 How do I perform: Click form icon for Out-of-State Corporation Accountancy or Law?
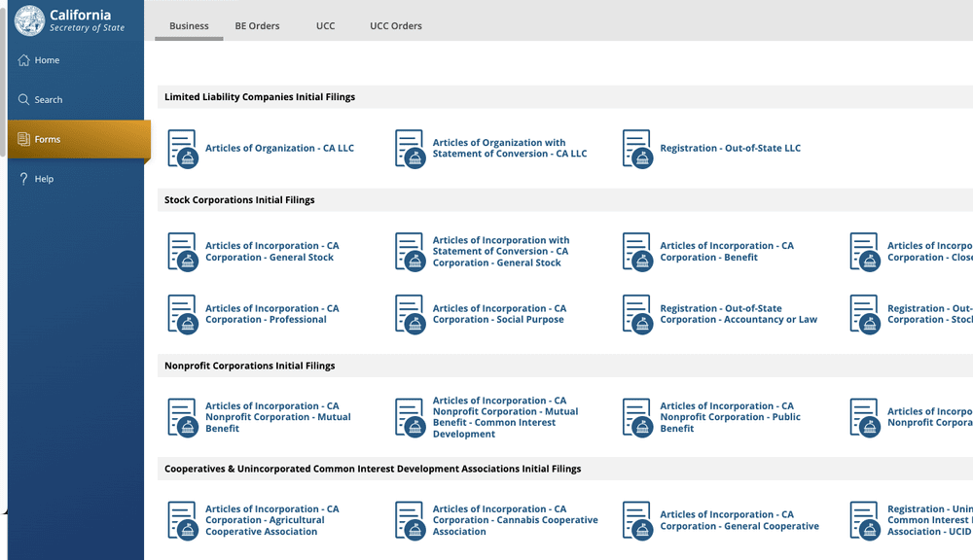point(638,314)
